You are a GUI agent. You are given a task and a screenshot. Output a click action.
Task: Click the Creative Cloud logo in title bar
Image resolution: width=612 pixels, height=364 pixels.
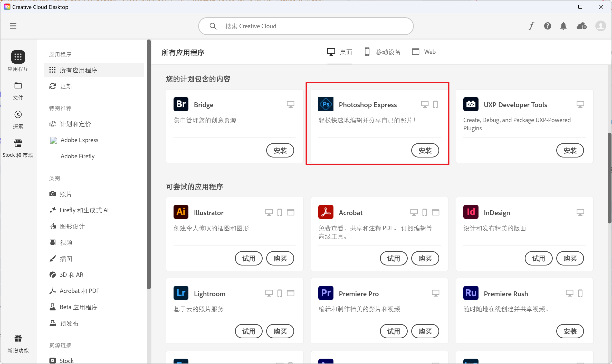pos(7,7)
